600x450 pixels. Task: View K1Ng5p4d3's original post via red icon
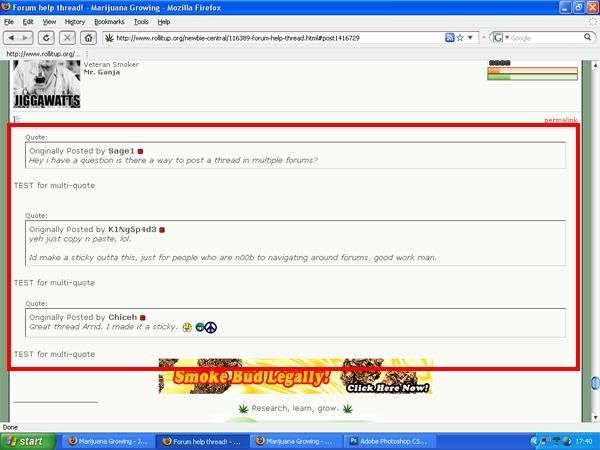point(162,230)
